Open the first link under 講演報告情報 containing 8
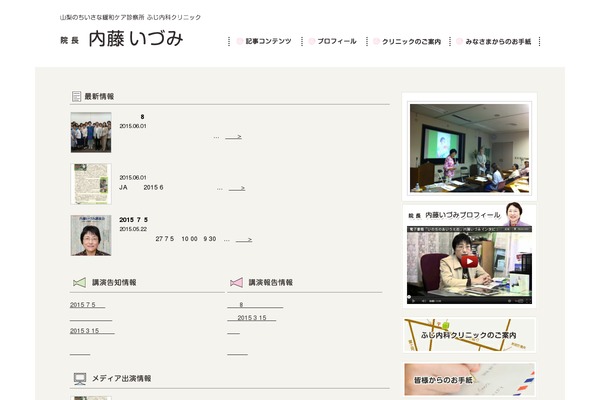This screenshot has height=400, width=600. click(x=255, y=305)
